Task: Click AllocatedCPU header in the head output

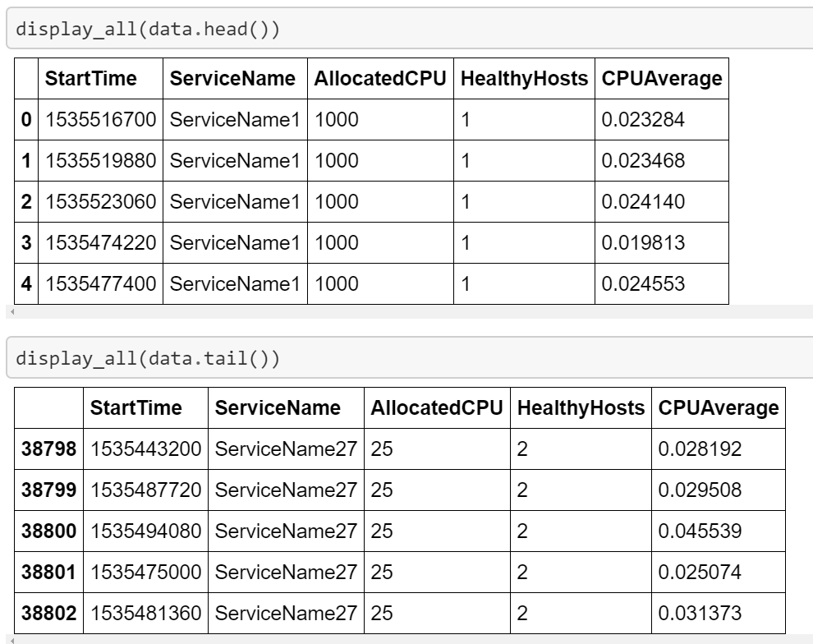Action: coord(379,79)
